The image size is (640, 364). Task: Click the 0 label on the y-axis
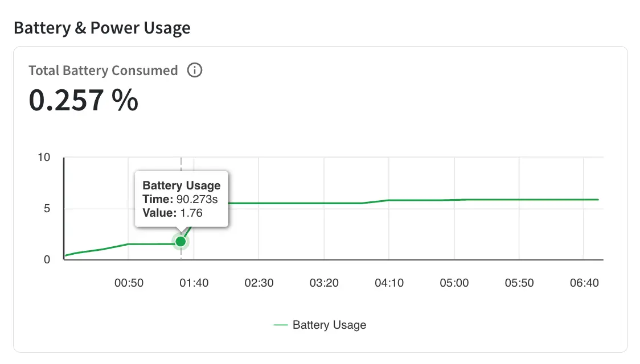click(x=47, y=260)
